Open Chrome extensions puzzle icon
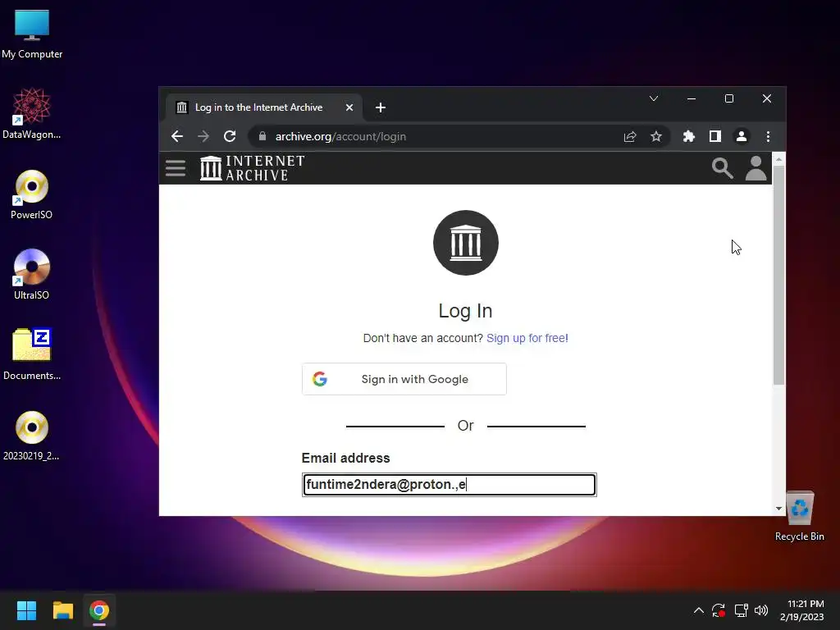 689,137
